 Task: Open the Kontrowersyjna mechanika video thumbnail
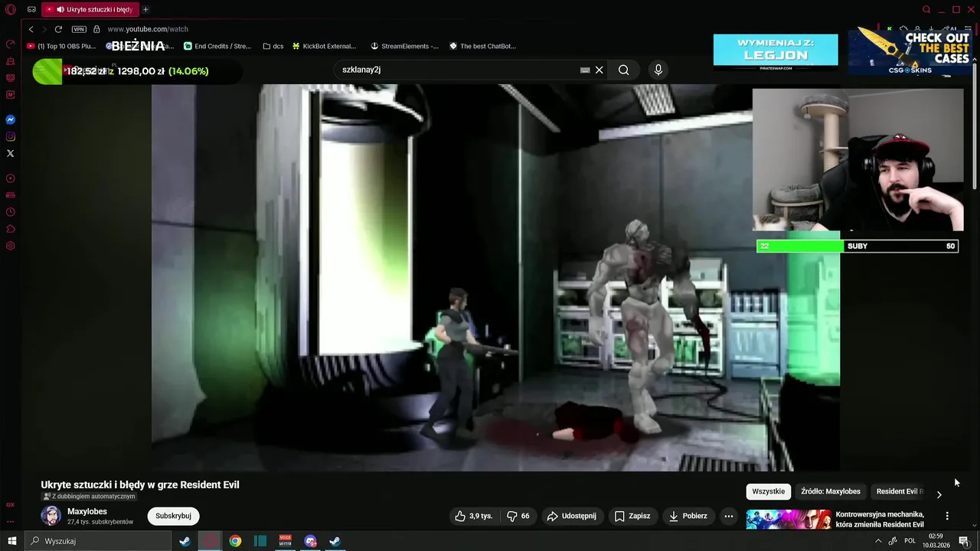point(788,520)
